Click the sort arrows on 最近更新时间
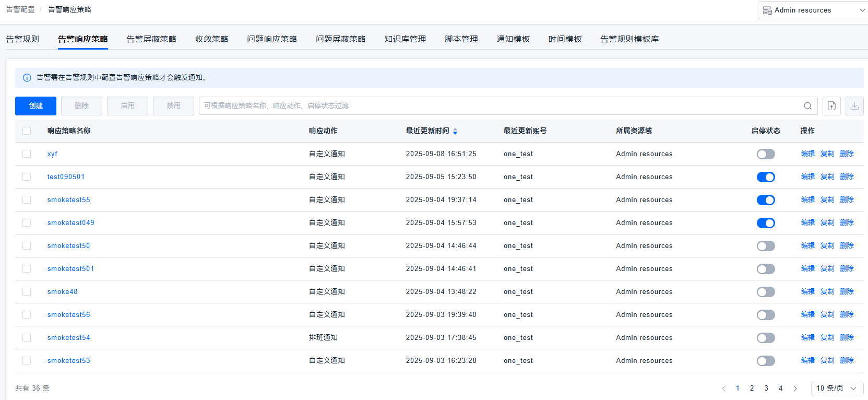This screenshot has height=400, width=868. pyautogui.click(x=455, y=131)
